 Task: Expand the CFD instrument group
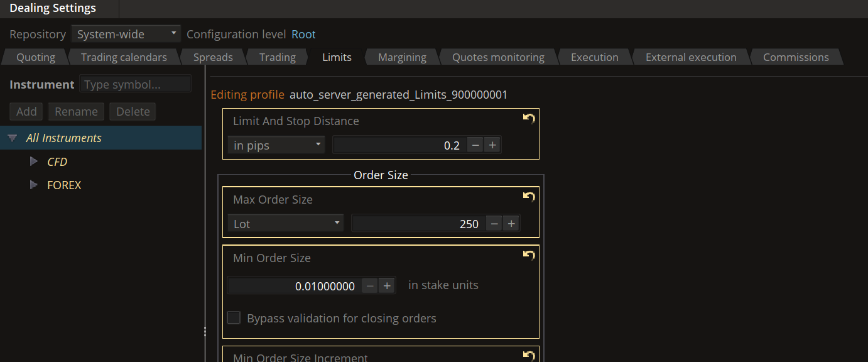34,162
